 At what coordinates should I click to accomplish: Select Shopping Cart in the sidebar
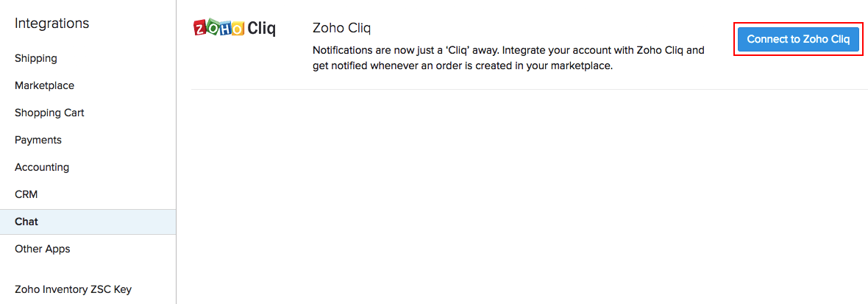(49, 113)
